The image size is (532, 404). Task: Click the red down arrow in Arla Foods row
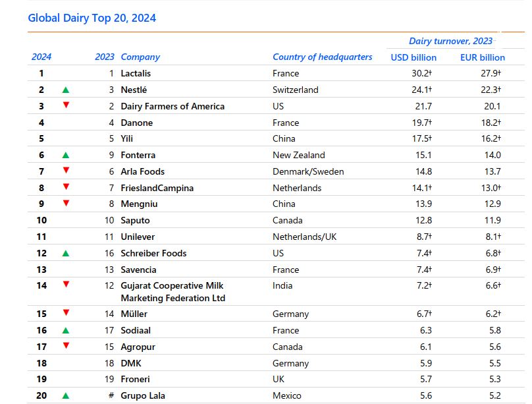tap(65, 171)
